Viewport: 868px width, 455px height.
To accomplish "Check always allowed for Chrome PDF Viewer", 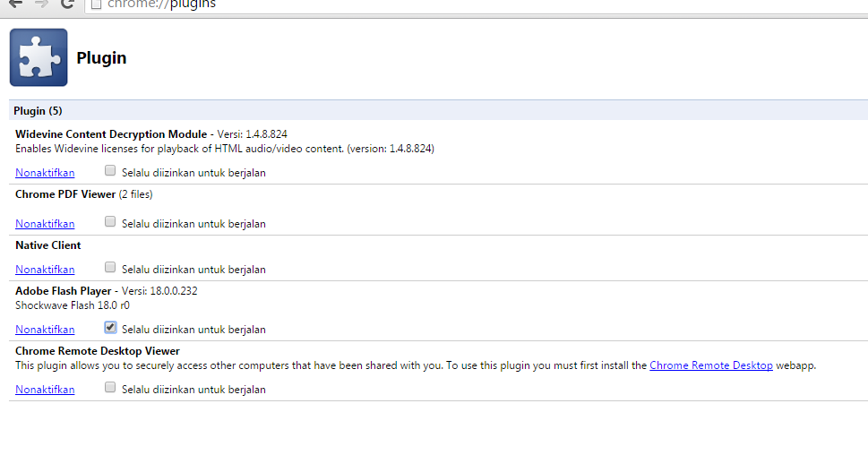I will pyautogui.click(x=110, y=221).
